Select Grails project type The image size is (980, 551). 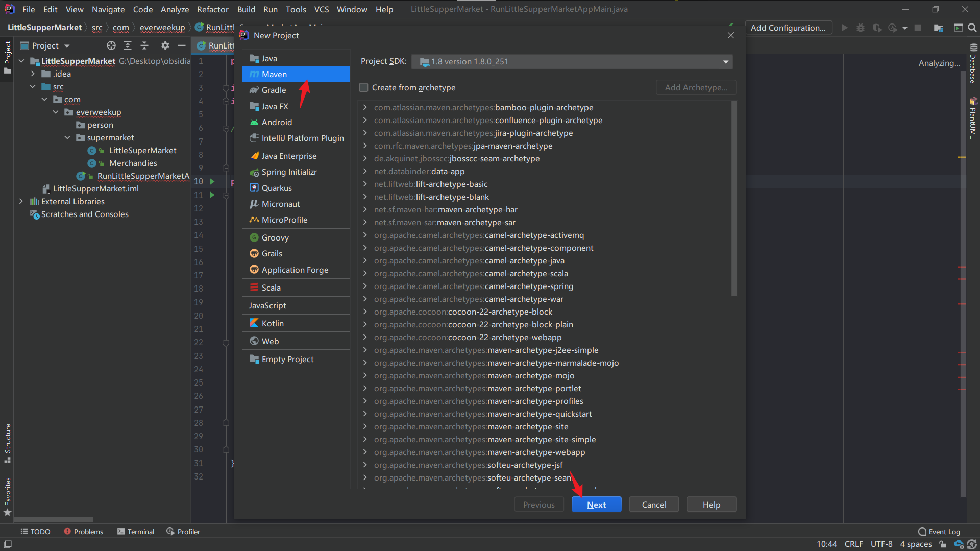[296, 253]
